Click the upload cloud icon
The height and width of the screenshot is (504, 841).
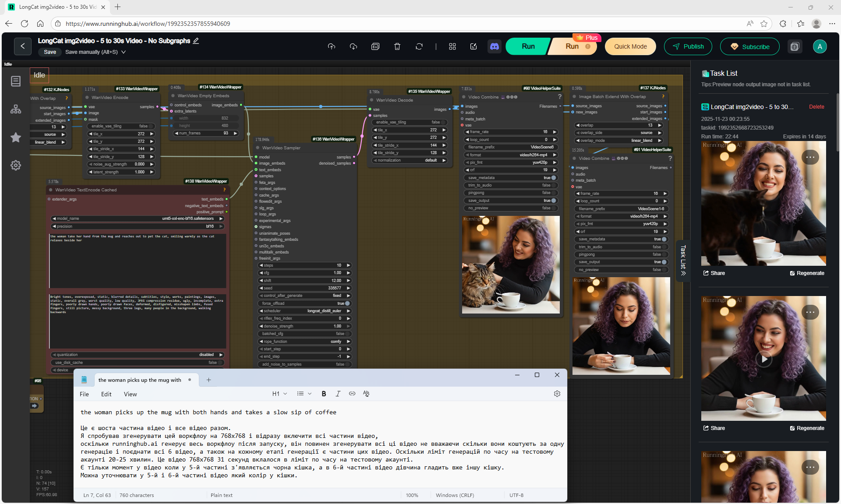coord(331,46)
